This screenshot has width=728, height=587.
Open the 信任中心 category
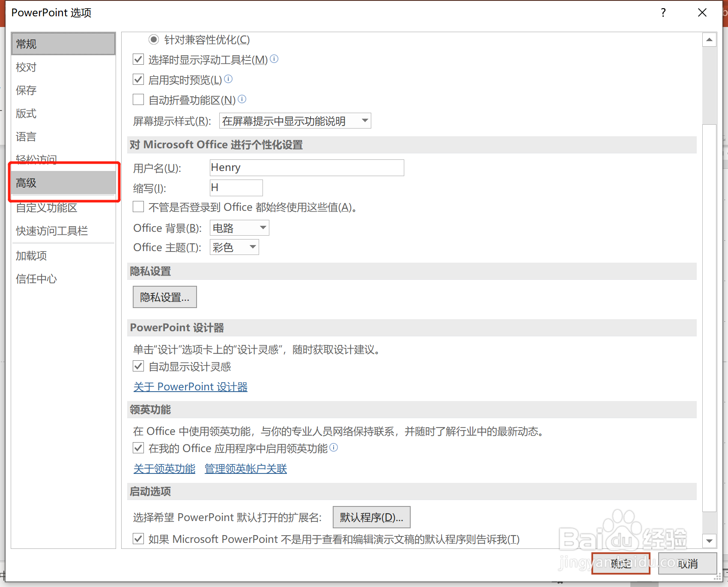pos(63,279)
